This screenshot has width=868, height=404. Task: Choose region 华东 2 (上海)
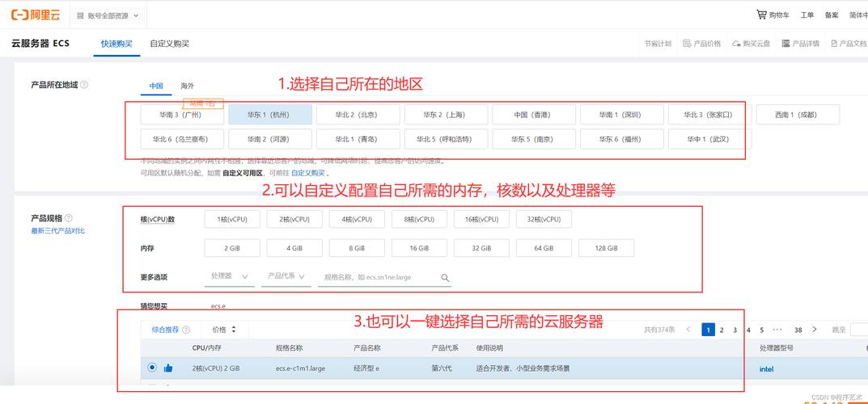pyautogui.click(x=447, y=115)
